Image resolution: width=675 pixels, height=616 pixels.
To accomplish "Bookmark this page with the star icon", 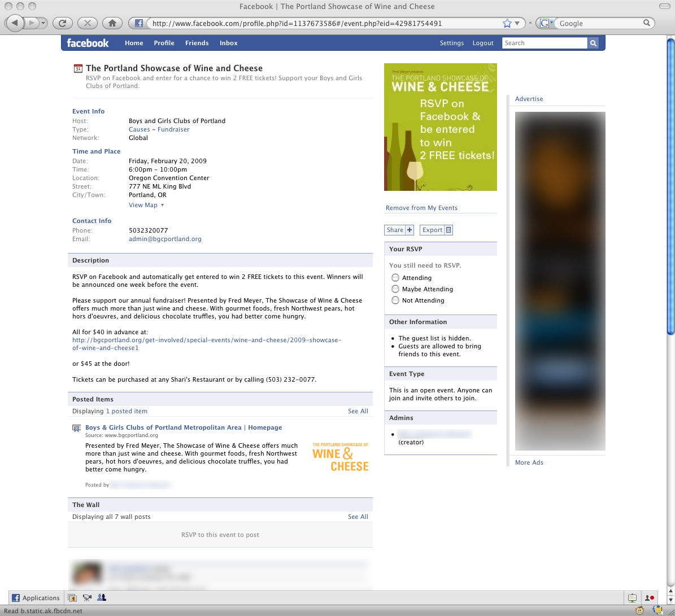I will pyautogui.click(x=507, y=23).
